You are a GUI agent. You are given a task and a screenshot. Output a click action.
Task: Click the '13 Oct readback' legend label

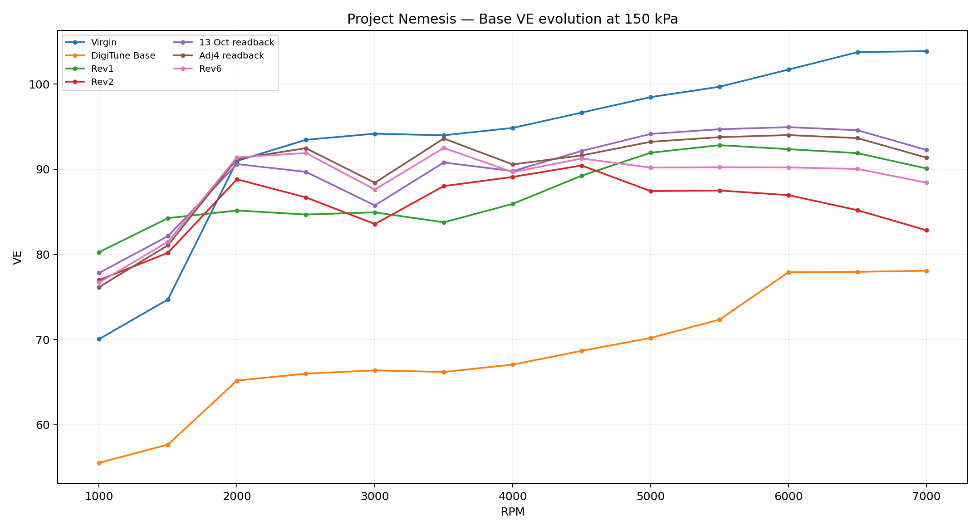[x=237, y=43]
